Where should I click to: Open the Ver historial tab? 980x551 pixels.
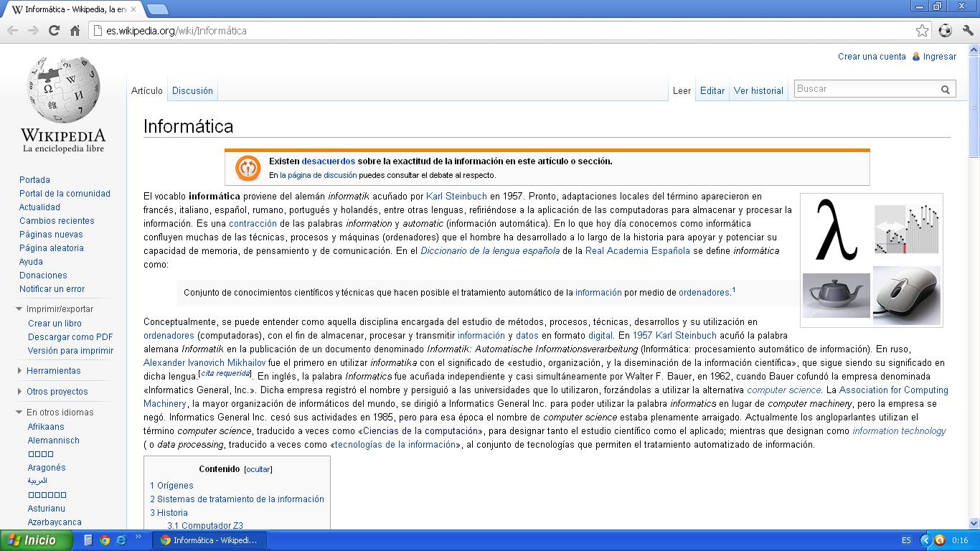tap(758, 91)
